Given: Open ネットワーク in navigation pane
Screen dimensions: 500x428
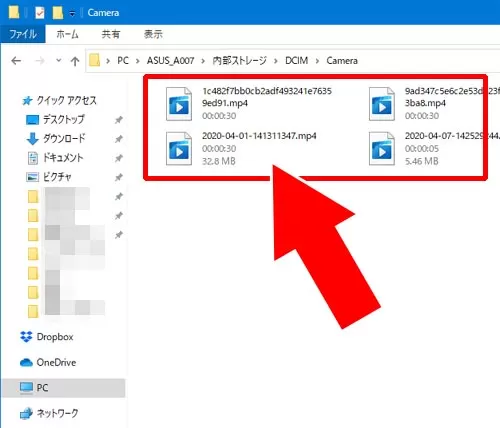Looking at the screenshot, I should coord(57,413).
